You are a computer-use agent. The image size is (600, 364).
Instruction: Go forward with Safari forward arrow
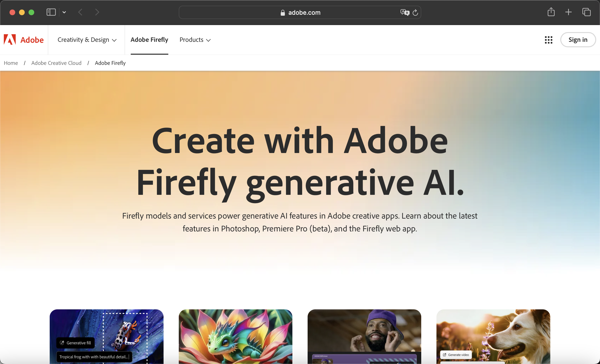tap(97, 12)
